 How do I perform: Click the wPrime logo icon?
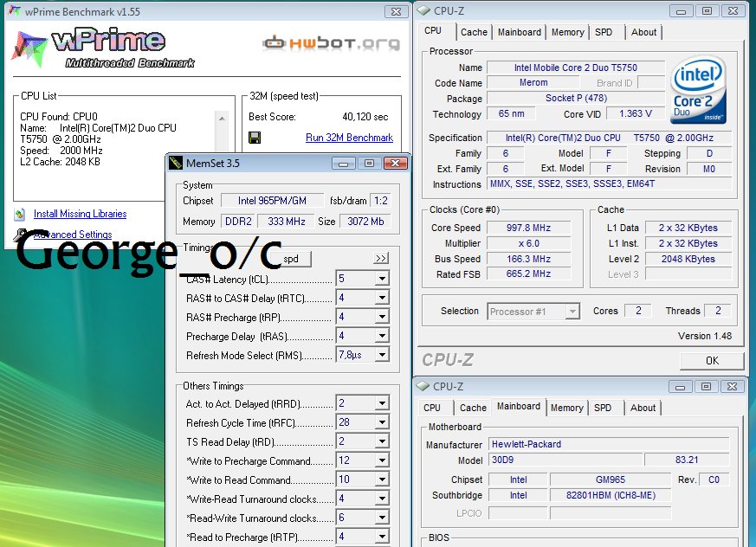coord(29,48)
